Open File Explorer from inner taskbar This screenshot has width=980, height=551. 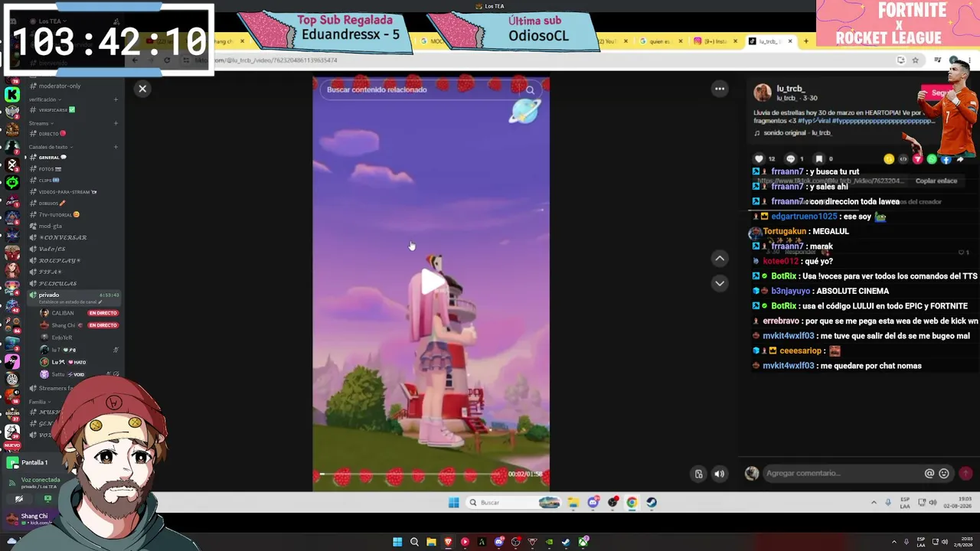[573, 503]
